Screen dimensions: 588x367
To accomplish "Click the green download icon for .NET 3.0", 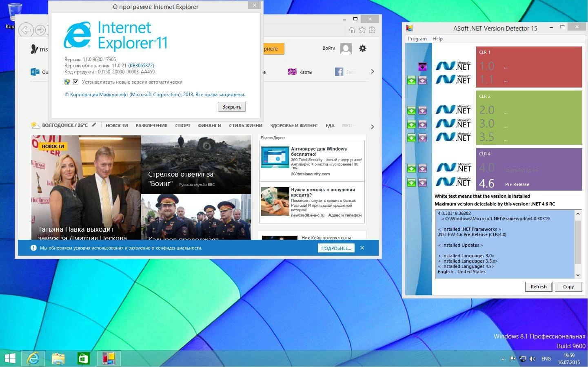I will click(411, 124).
